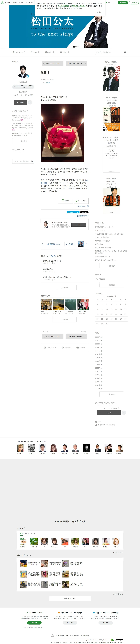The image size is (140, 644).
Task: Click the blog search magnifier icon in top navigation
Action: 125,52
